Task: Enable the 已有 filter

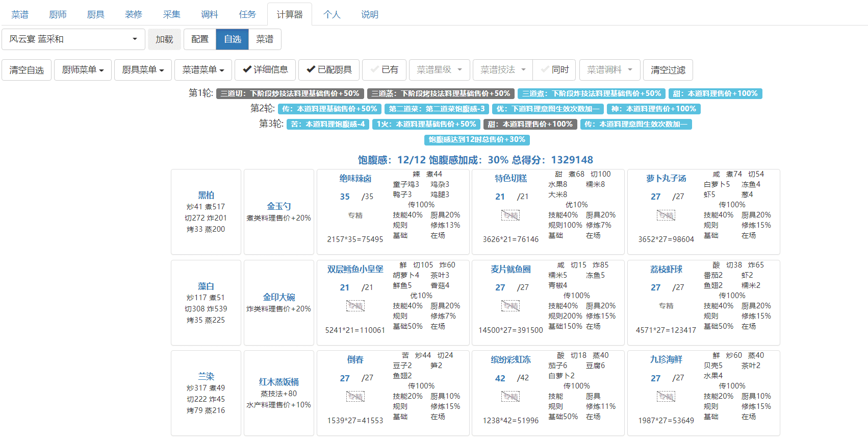Action: pyautogui.click(x=384, y=70)
